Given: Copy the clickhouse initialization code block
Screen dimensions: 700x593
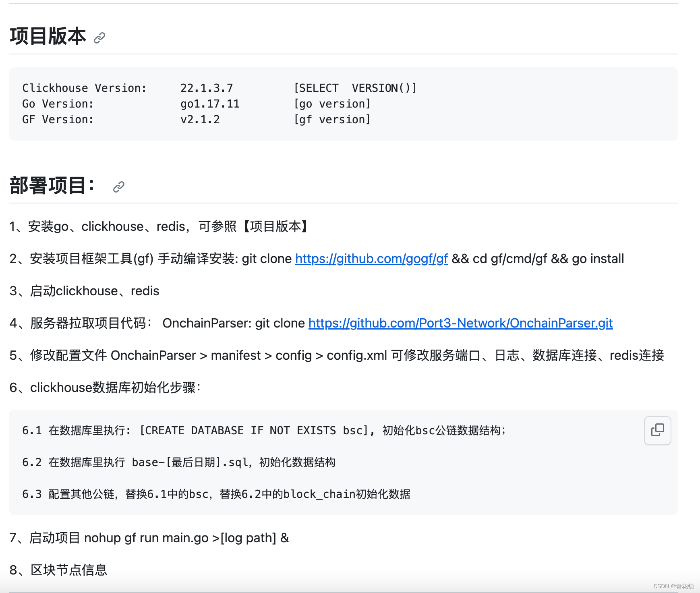Looking at the screenshot, I should coord(657,430).
